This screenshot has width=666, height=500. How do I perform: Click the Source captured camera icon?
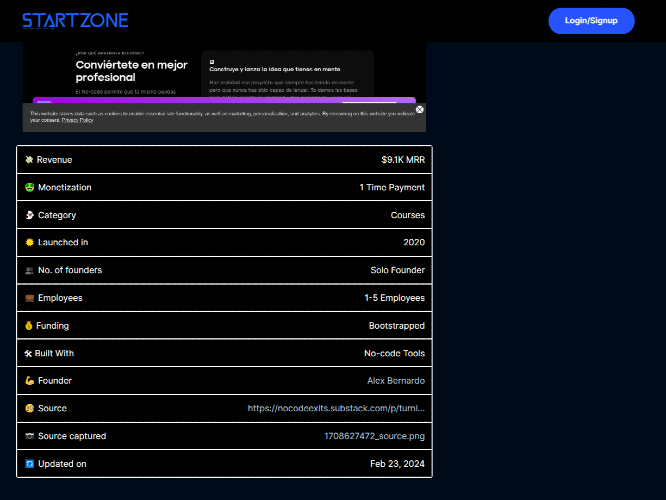click(x=29, y=436)
